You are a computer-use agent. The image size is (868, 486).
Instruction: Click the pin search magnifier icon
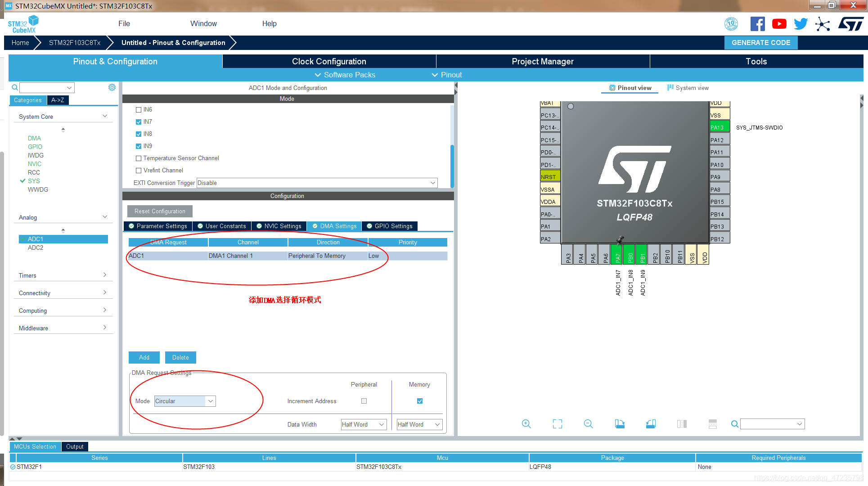click(734, 424)
